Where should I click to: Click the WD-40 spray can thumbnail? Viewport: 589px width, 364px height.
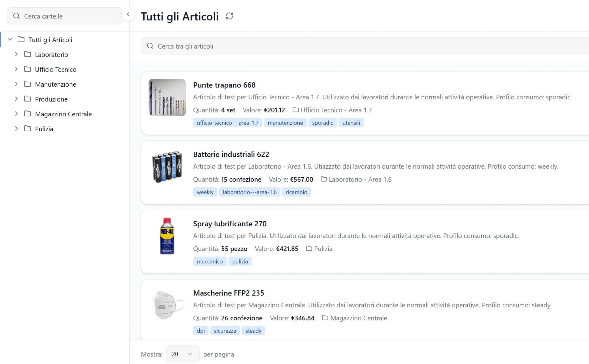tap(167, 236)
